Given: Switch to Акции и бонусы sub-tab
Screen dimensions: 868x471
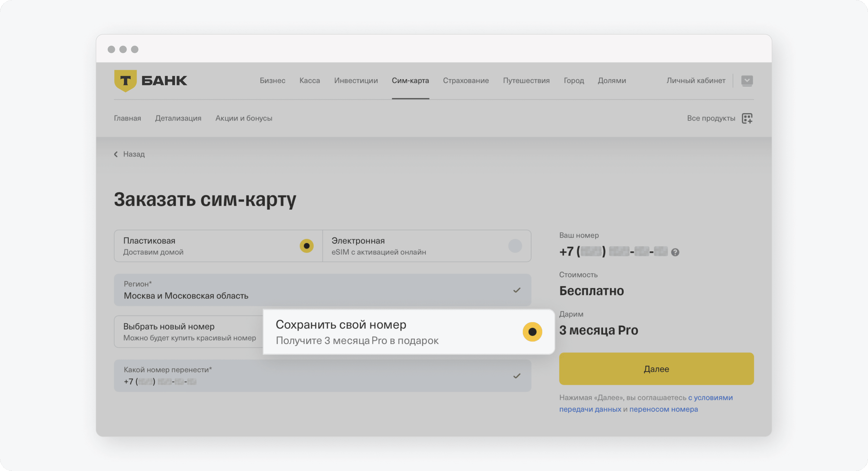Looking at the screenshot, I should (x=244, y=118).
